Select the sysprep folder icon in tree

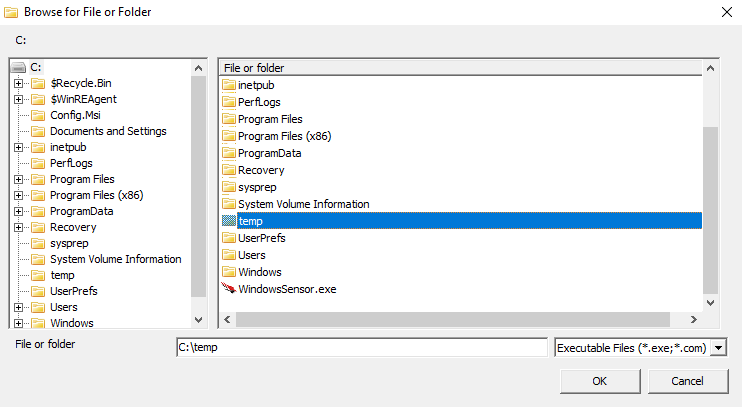[x=38, y=243]
